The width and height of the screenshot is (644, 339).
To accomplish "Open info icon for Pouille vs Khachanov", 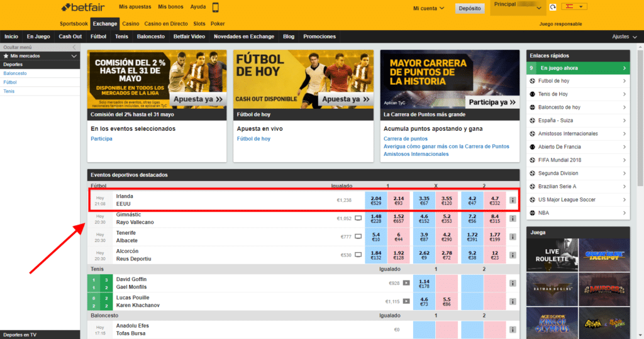I will (513, 302).
